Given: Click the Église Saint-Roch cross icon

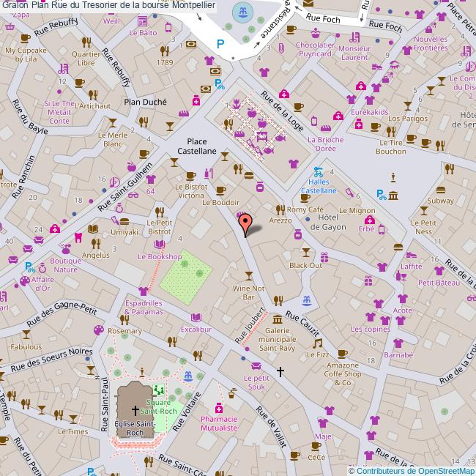Looking at the screenshot, I should 135,412.
